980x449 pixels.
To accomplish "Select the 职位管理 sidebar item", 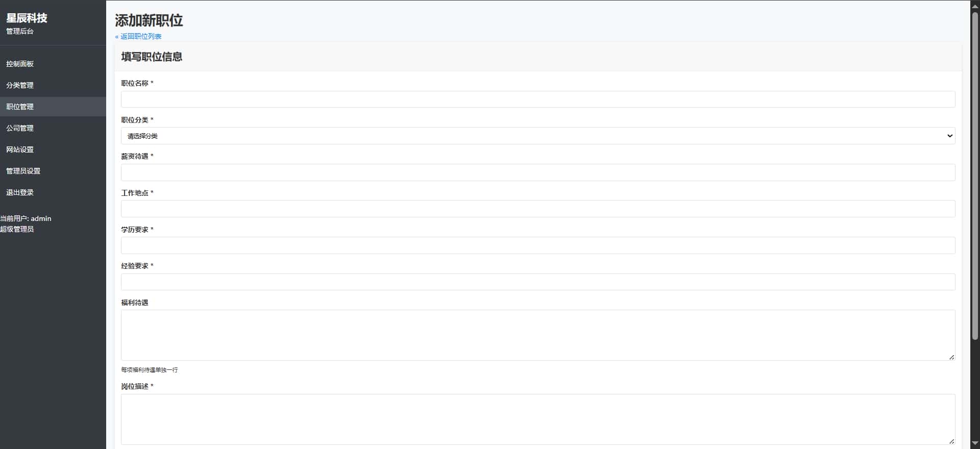I will [x=20, y=107].
